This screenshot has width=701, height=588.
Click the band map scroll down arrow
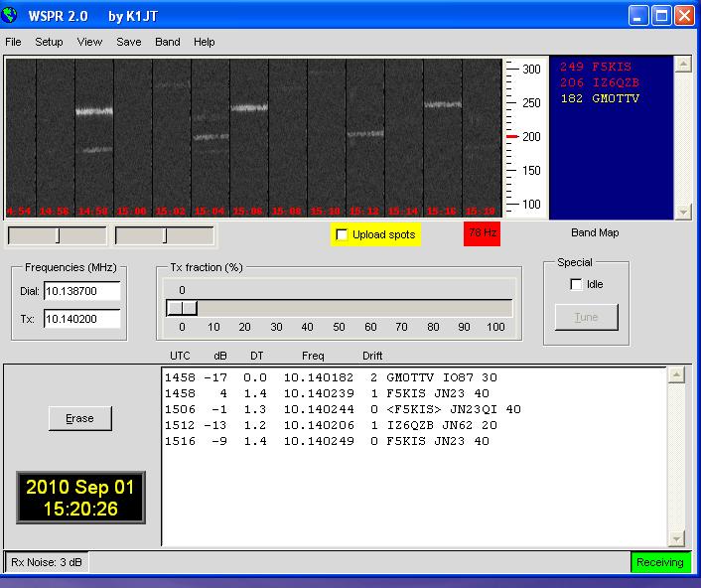682,212
